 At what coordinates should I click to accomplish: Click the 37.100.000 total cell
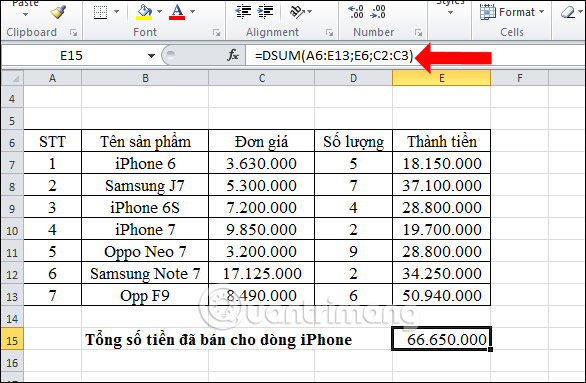point(441,185)
